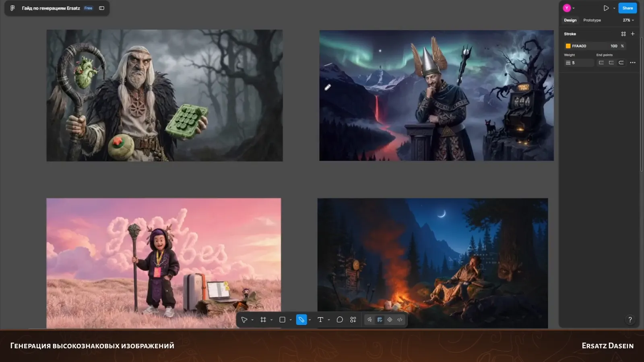Switch to Dev Mode code icon
Screen dimensions: 644x362
coord(400,320)
